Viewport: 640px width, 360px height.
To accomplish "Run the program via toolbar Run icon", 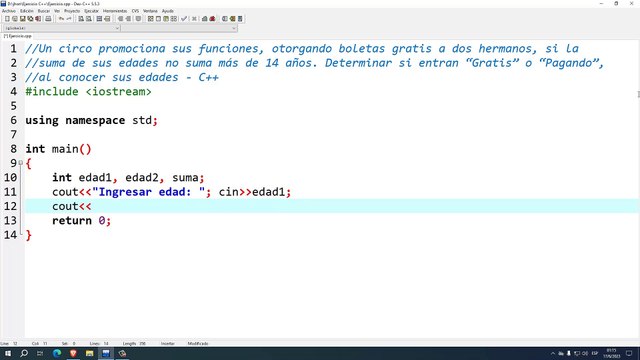I will click(158, 19).
